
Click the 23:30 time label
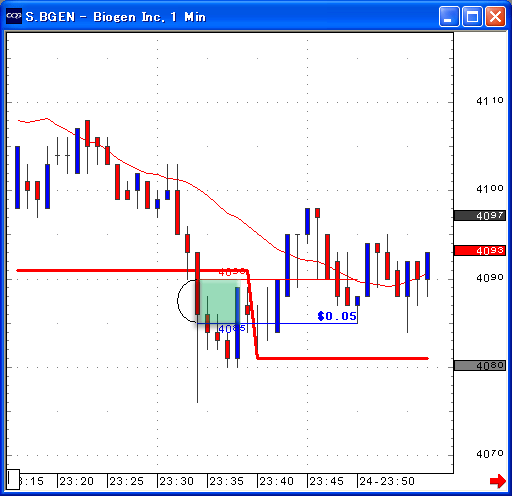tap(176, 481)
